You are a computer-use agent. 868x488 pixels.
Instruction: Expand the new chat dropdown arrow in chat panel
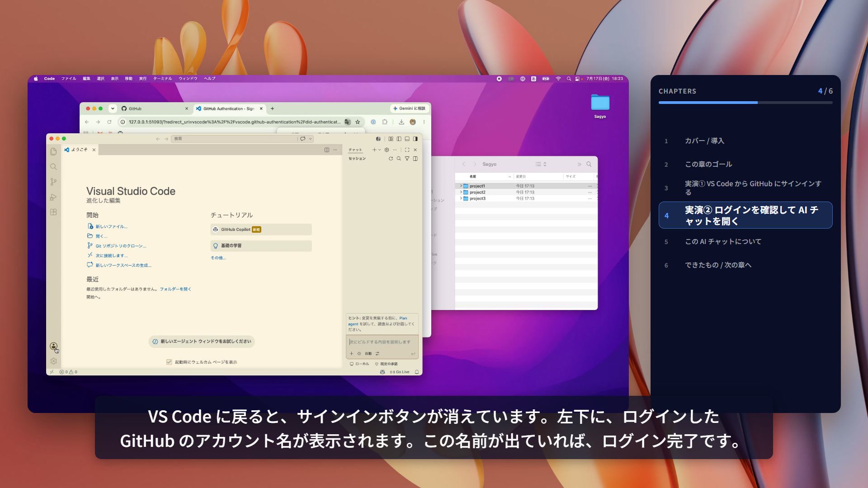(379, 150)
